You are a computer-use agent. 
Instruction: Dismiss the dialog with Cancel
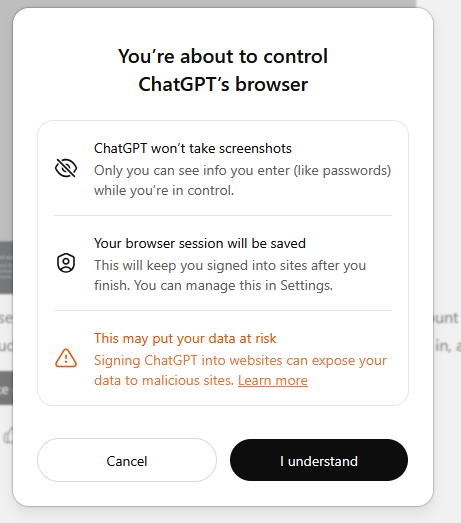coord(127,460)
